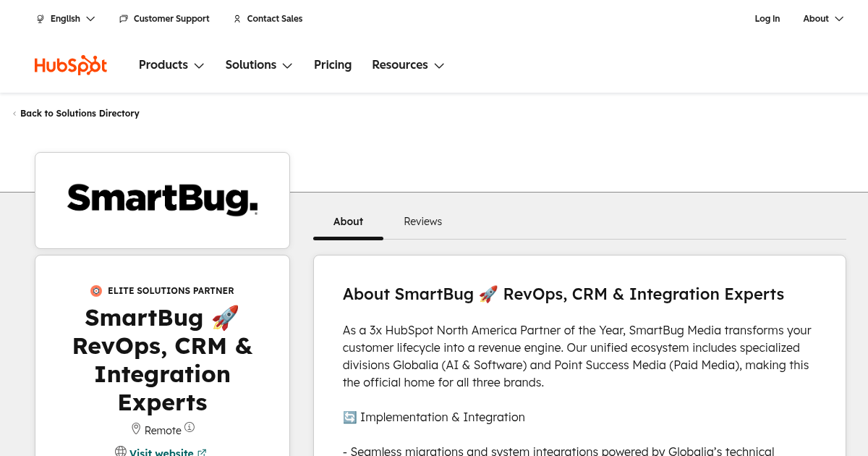Image resolution: width=868 pixels, height=456 pixels.
Task: Click the SmartBug logo image
Action: [x=162, y=200]
